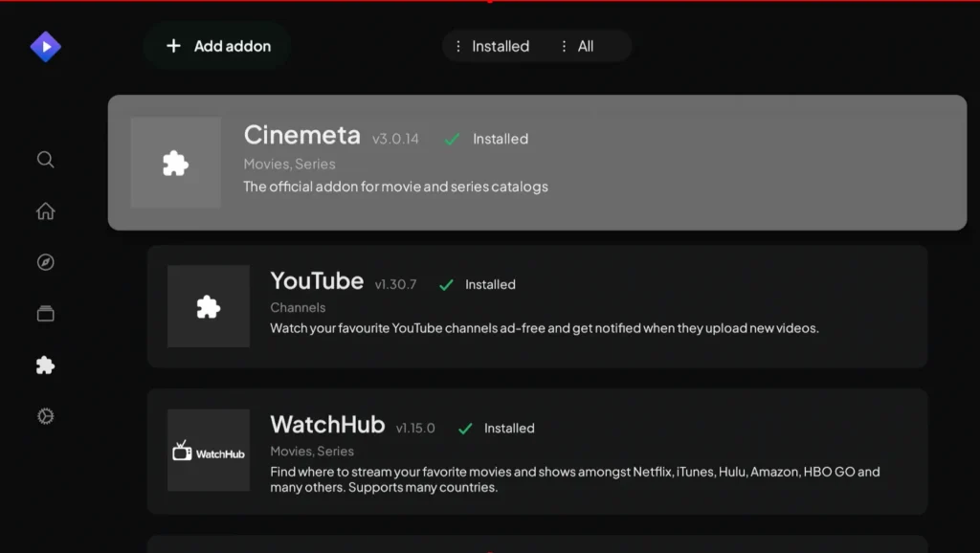The width and height of the screenshot is (980, 553).
Task: Toggle Cinemeta Installed checkmark
Action: pos(453,140)
